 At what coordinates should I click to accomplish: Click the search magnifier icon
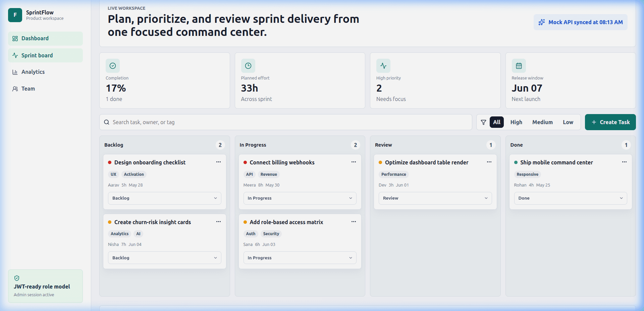coord(107,122)
